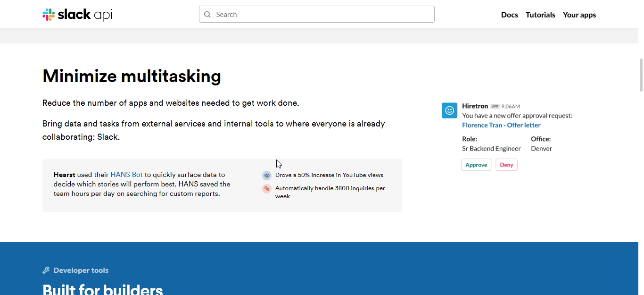Follow the HANS Bot link

(126, 175)
